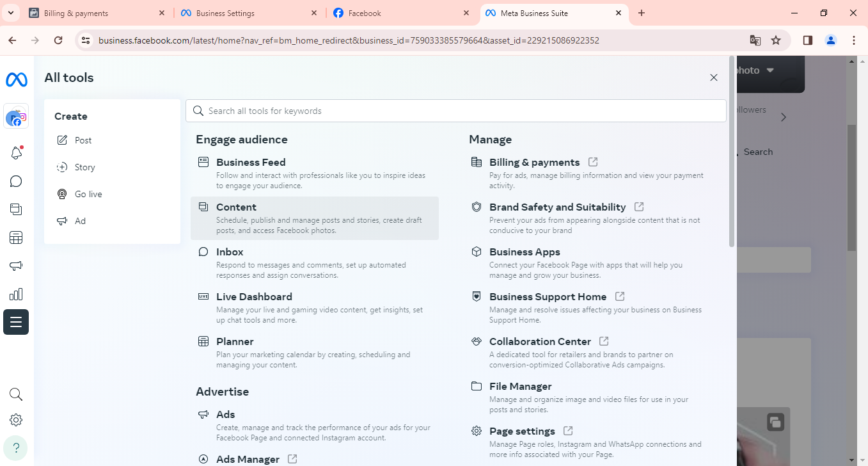
Task: Open Business Feed tool
Action: [315, 173]
